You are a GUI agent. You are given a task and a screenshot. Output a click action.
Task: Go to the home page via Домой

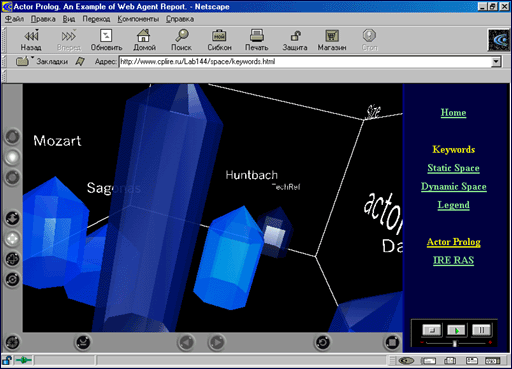tap(144, 40)
